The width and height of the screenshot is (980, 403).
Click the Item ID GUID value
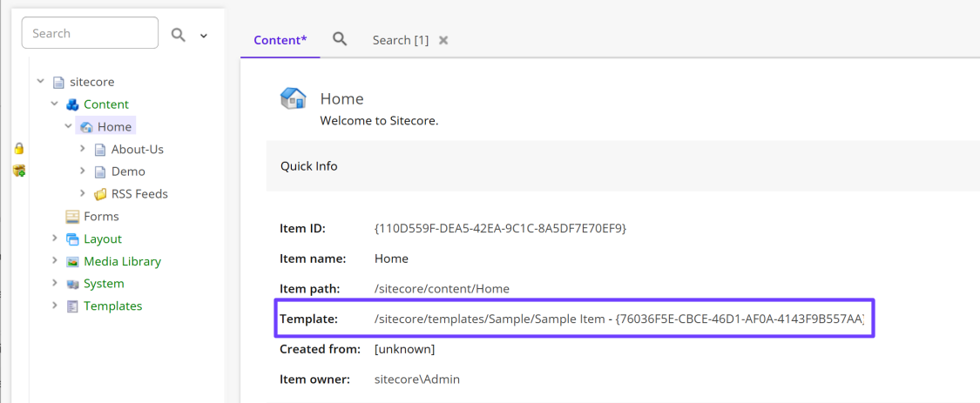499,229
